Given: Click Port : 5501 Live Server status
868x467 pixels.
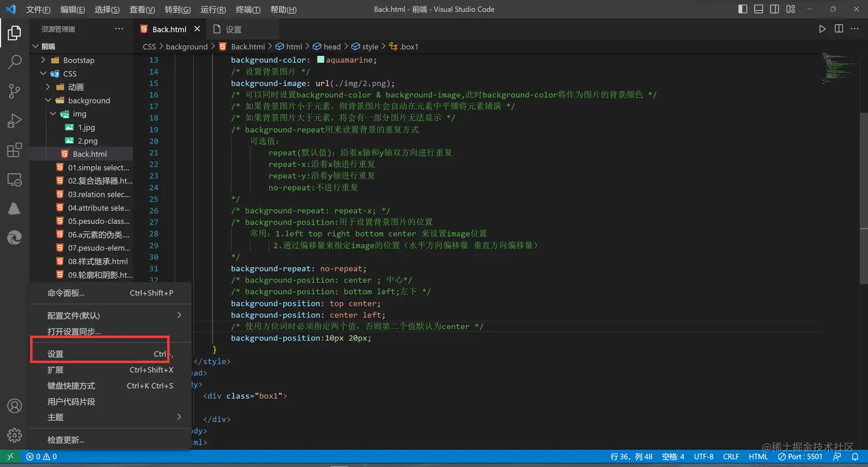Looking at the screenshot, I should (800, 457).
